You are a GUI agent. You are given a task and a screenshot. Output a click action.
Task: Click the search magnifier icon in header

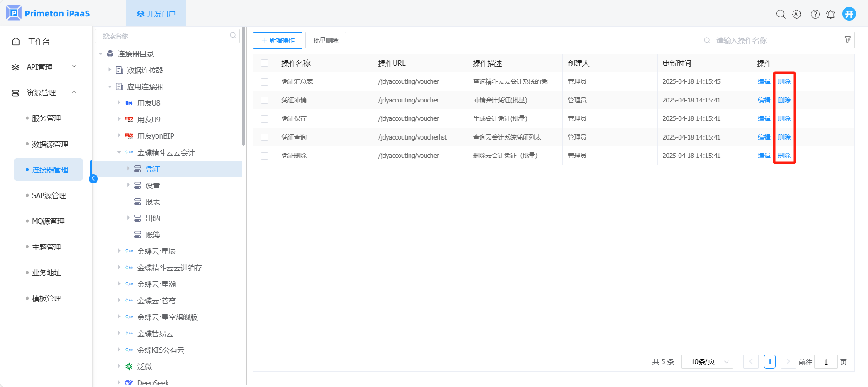coord(781,14)
